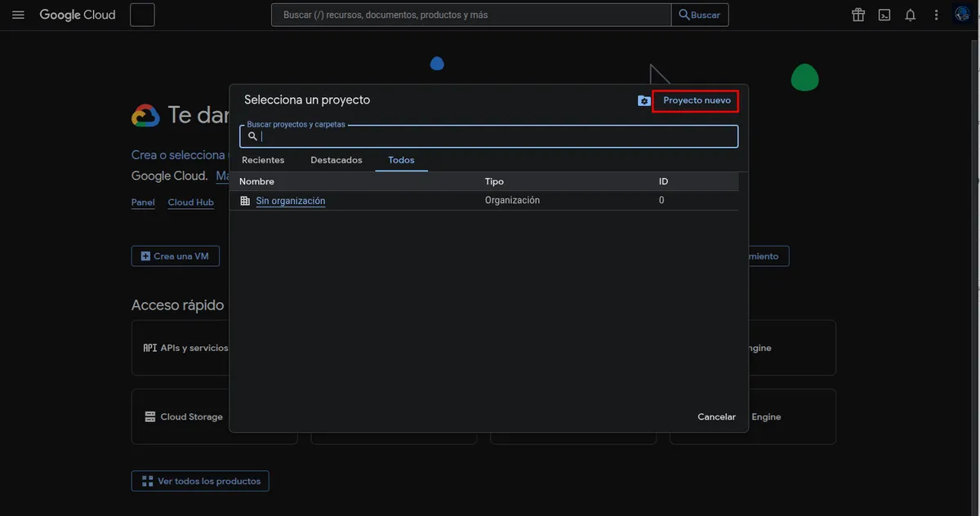Click the Buscar search button
Image resolution: width=980 pixels, height=516 pixels.
point(700,15)
